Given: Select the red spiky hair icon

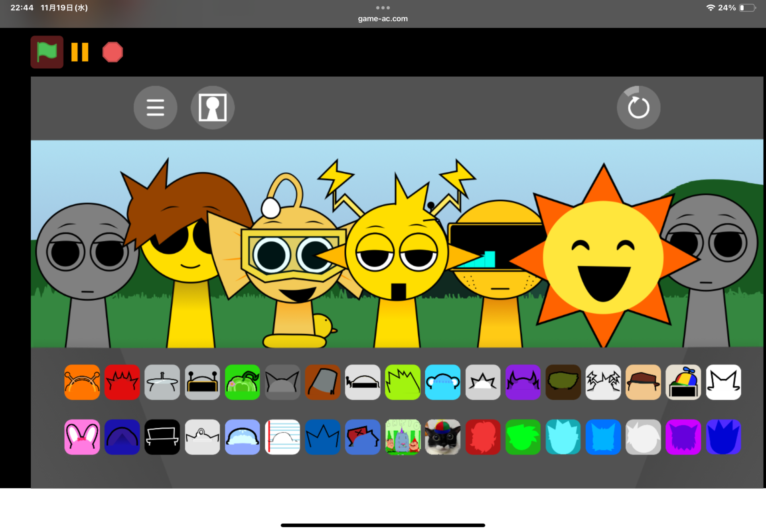Looking at the screenshot, I should pyautogui.click(x=122, y=382).
